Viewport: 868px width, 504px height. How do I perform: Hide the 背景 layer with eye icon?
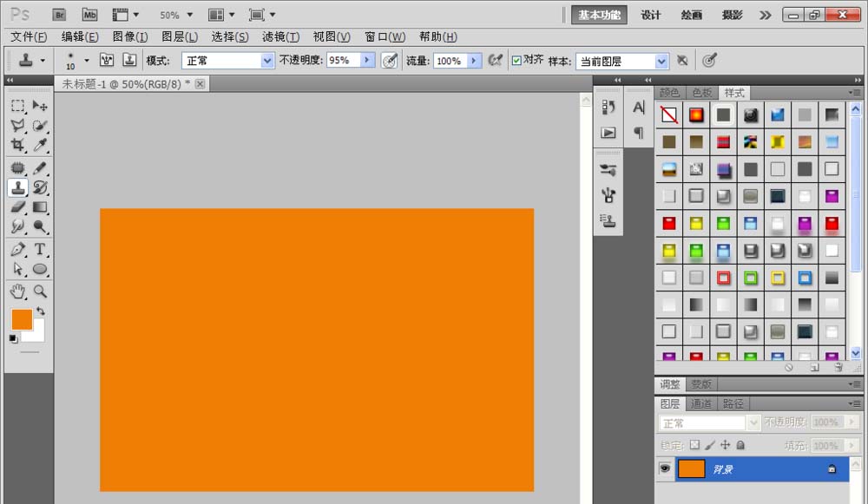[x=665, y=468]
